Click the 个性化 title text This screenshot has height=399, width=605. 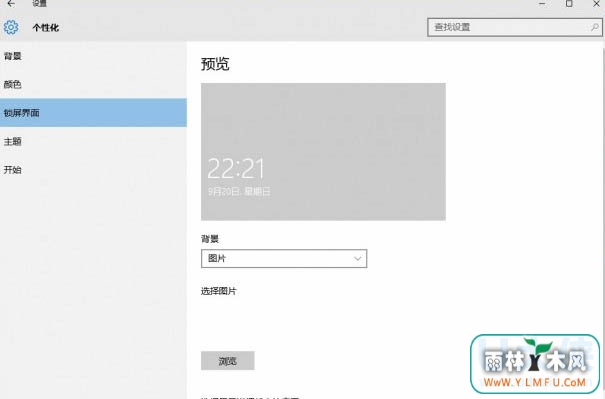pyautogui.click(x=46, y=27)
